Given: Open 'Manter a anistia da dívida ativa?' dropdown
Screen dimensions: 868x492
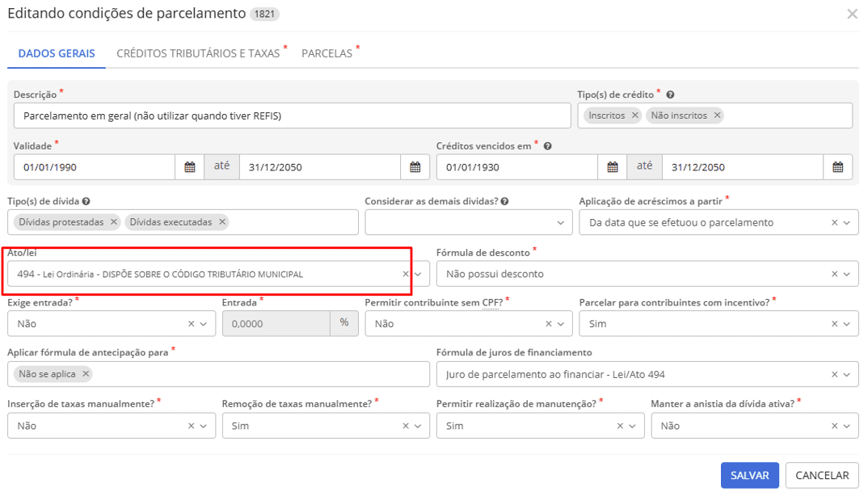Looking at the screenshot, I should point(846,426).
